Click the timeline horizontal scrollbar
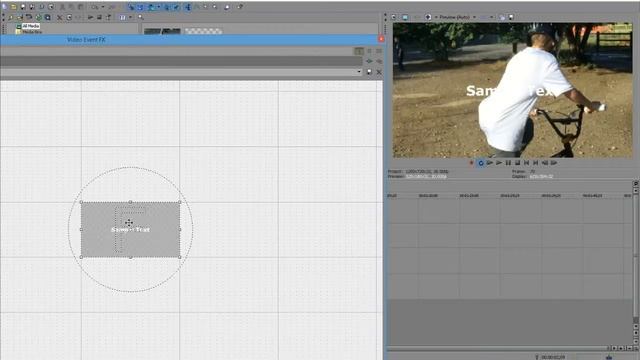The image size is (640, 360). [x=497, y=349]
